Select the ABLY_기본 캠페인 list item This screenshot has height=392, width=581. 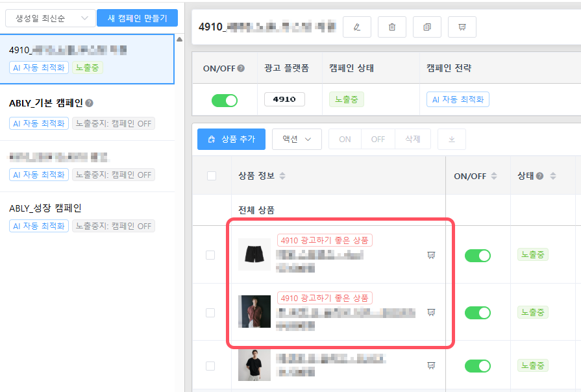[x=87, y=112]
